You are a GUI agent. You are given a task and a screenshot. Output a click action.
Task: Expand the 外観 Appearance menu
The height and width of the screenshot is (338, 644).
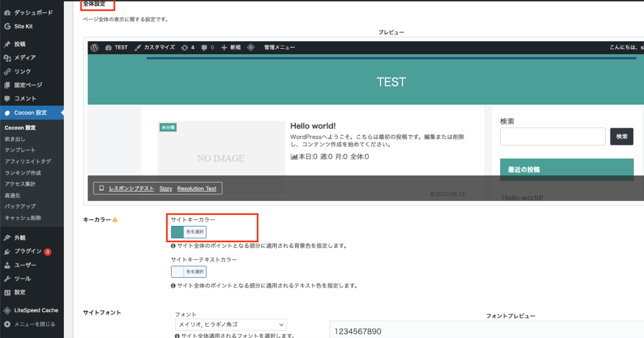tap(20, 238)
